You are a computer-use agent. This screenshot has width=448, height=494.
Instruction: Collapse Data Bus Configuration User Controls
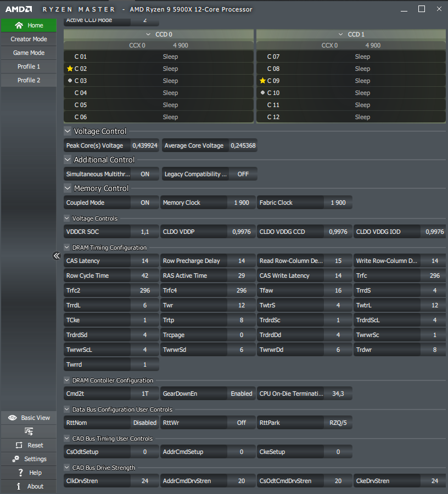[x=66, y=409]
